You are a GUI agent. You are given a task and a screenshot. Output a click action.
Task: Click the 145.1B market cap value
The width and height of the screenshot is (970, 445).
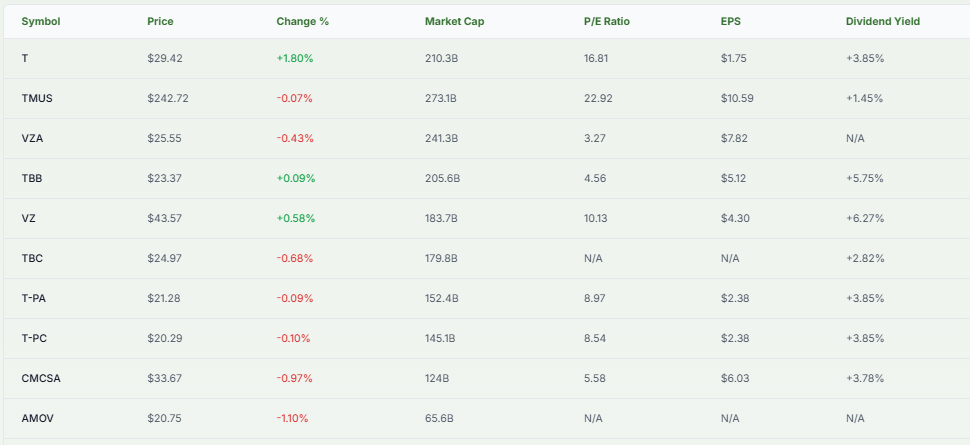pyautogui.click(x=440, y=339)
